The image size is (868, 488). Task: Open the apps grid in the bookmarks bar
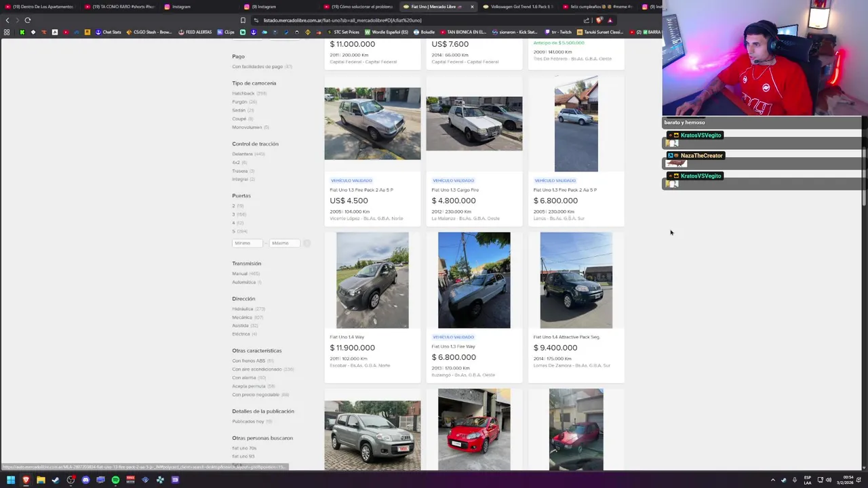point(7,32)
